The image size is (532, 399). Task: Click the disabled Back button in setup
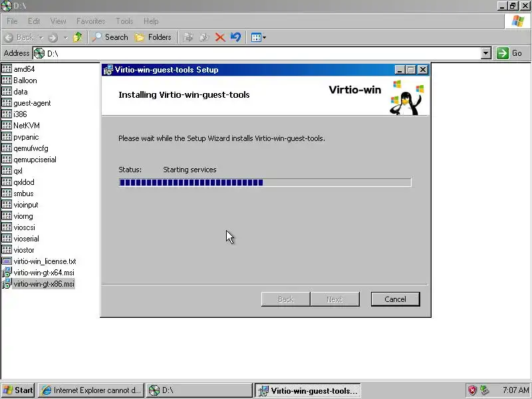pyautogui.click(x=285, y=299)
